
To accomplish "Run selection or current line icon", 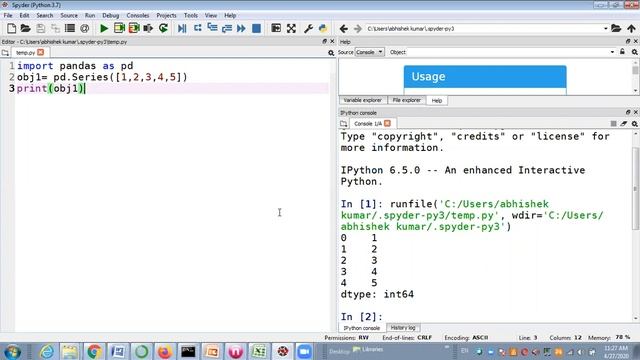I will pyautogui.click(x=148, y=28).
